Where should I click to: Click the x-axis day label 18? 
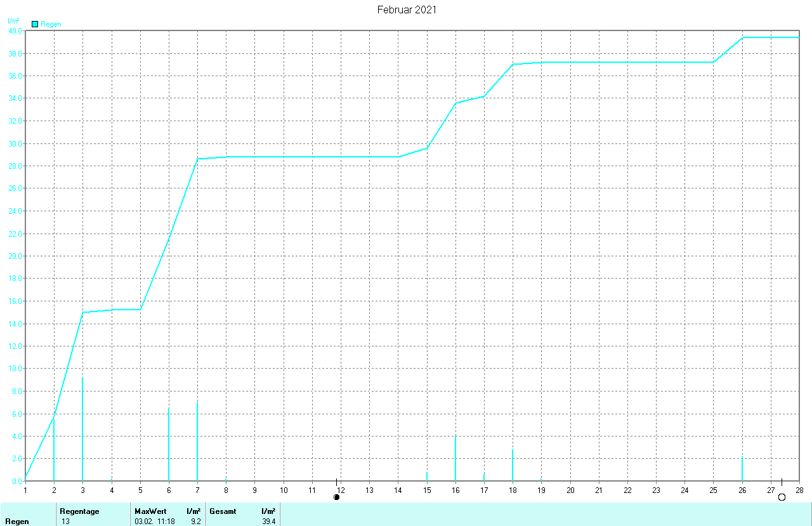513,490
